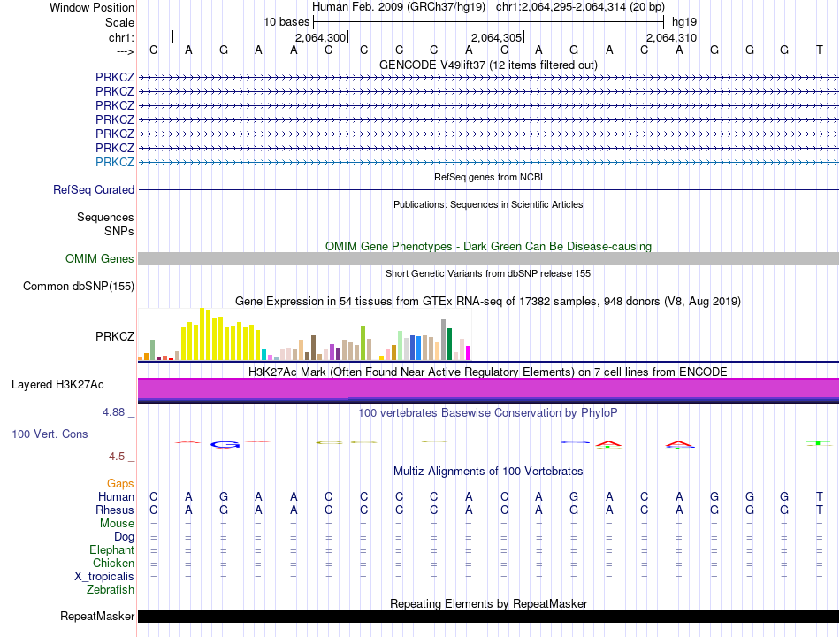This screenshot has height=637, width=840.
Task: Select the 100 Vert. Cons label
Action: pos(50,434)
